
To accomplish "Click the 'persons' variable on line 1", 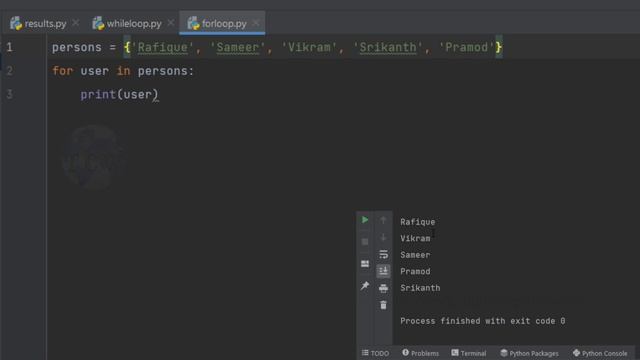I will 77,47.
